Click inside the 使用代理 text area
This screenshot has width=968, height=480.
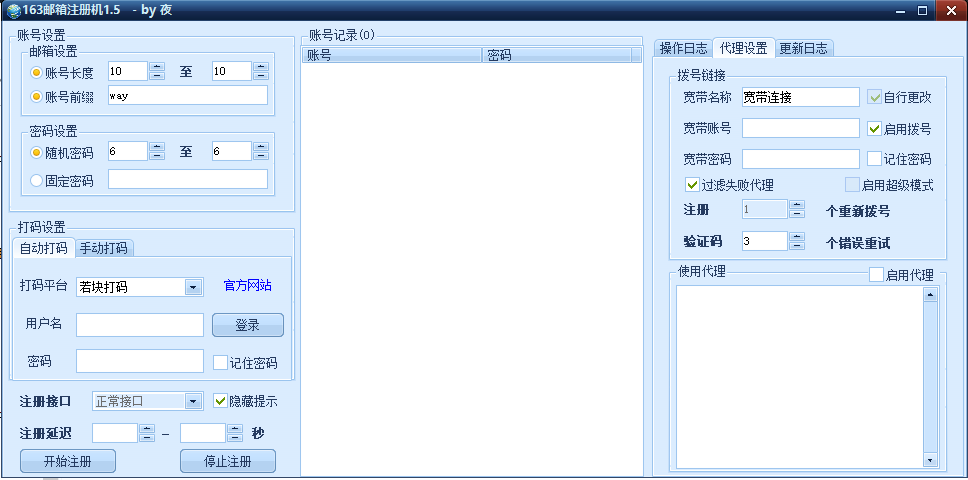point(800,378)
